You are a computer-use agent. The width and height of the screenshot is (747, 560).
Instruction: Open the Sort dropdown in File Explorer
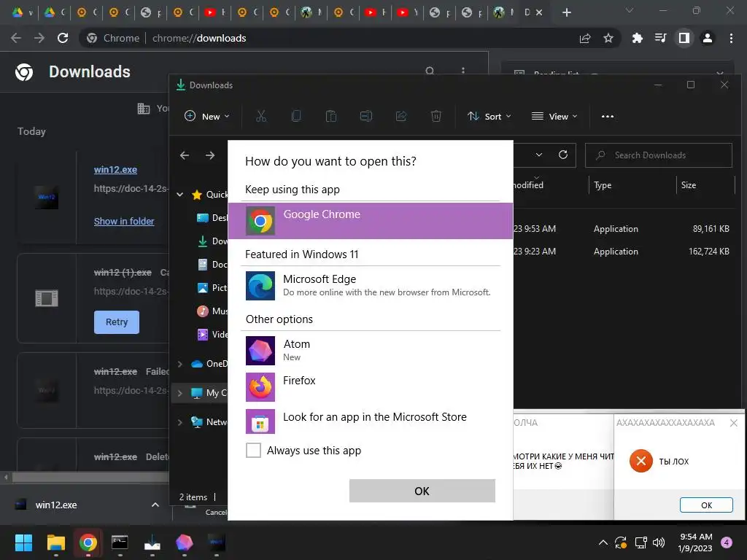pyautogui.click(x=489, y=116)
